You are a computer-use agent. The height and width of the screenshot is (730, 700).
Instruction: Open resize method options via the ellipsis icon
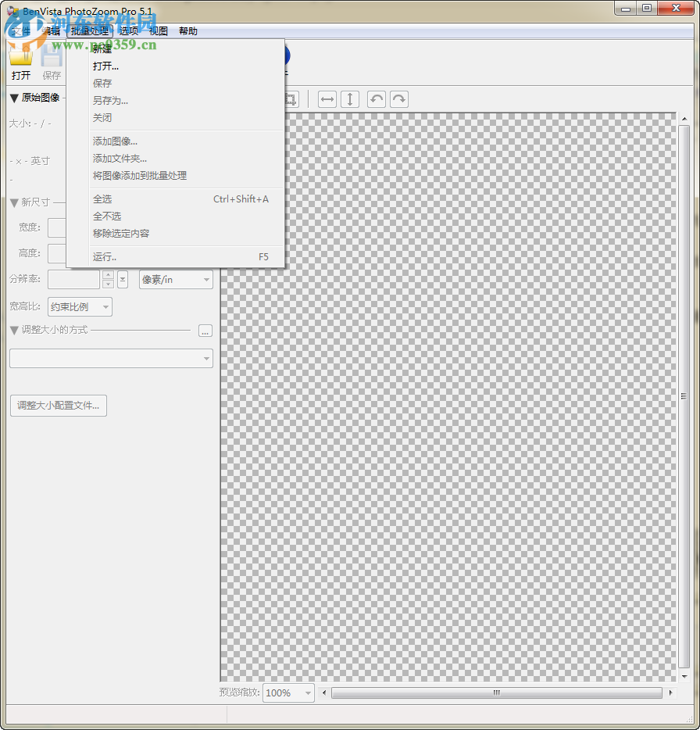coord(205,331)
